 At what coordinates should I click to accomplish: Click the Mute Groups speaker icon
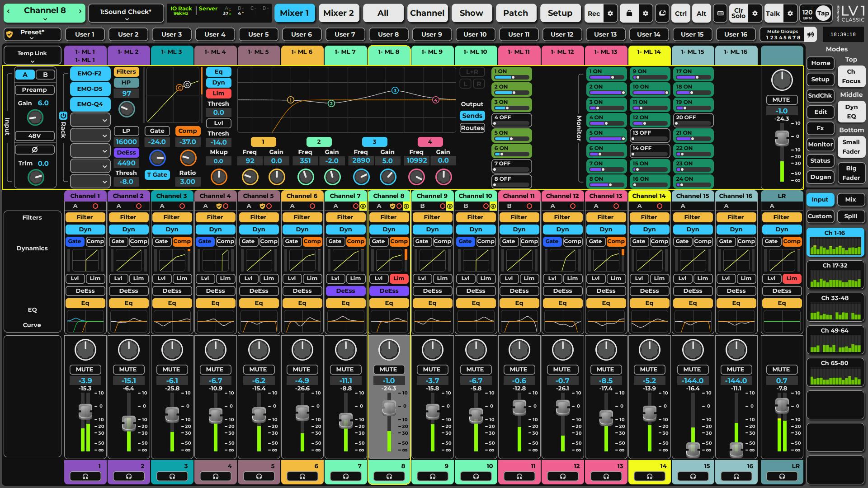[x=811, y=34]
